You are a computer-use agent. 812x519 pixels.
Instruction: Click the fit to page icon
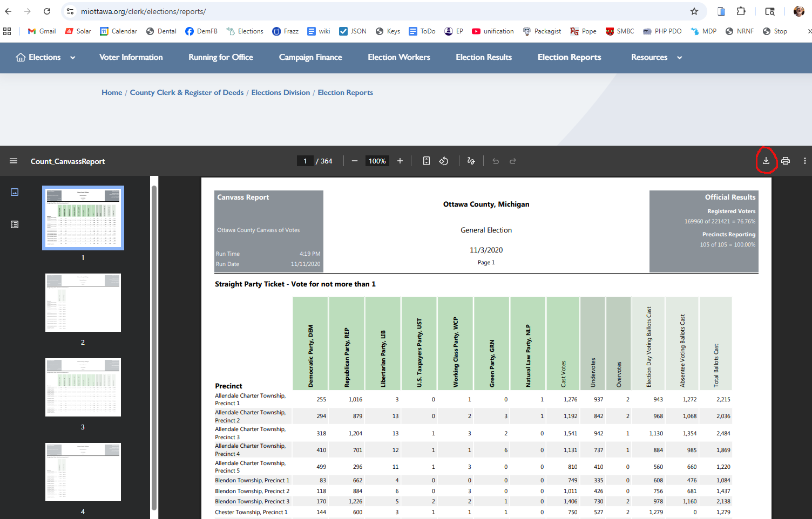[x=426, y=161]
